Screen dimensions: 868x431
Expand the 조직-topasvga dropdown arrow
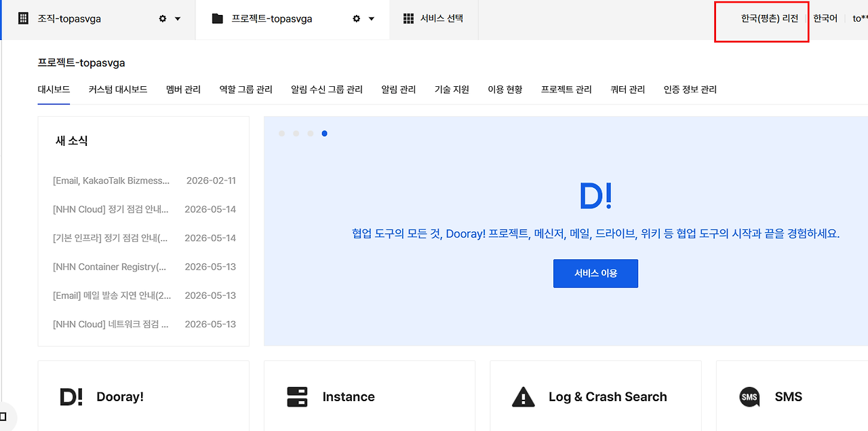[178, 19]
